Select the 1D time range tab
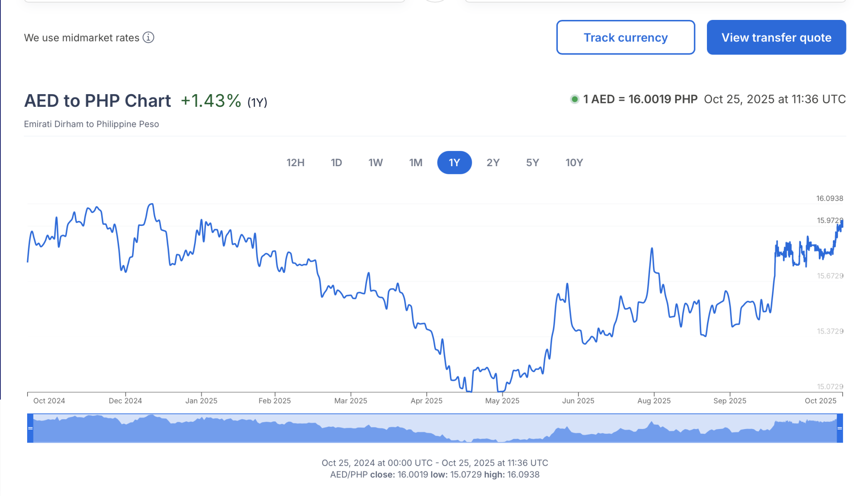 point(337,163)
